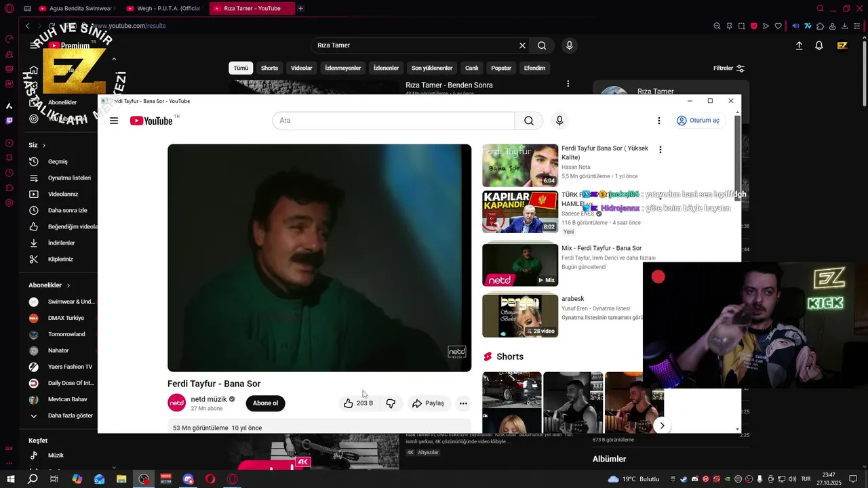Open more actions ellipsis under the video
The width and height of the screenshot is (868, 488).
463,403
